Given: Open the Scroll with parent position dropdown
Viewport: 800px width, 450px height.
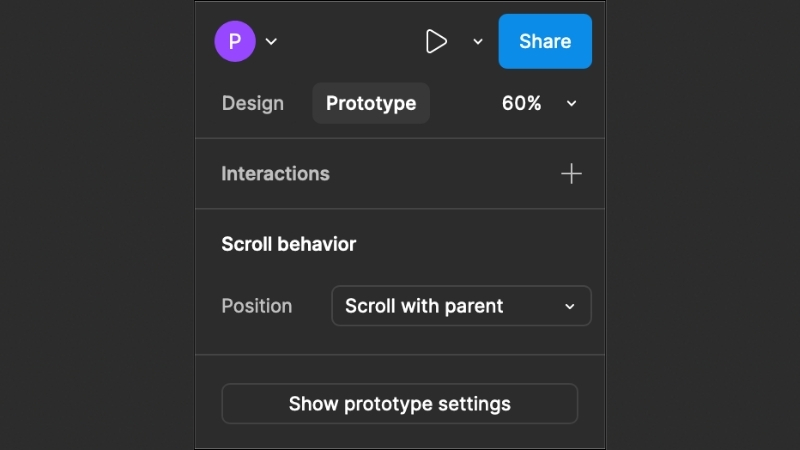Looking at the screenshot, I should coord(461,306).
